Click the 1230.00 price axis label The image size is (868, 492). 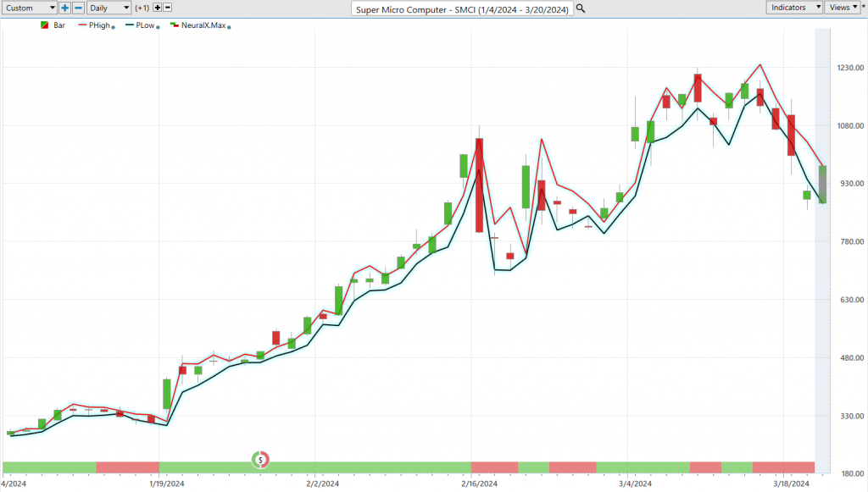(850, 68)
